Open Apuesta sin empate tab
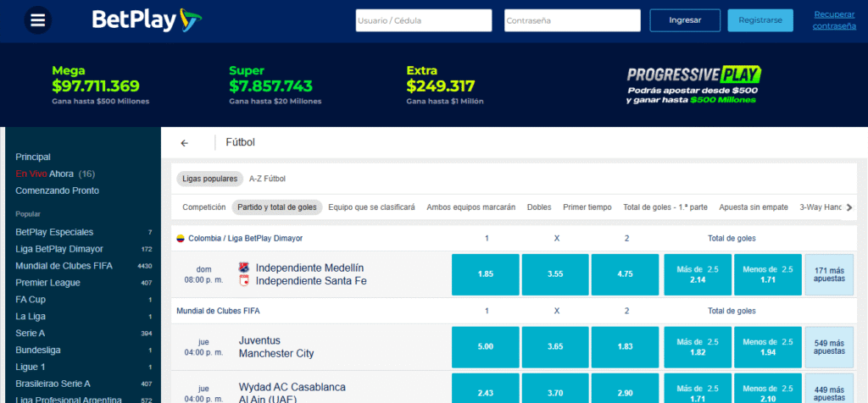Viewport: 868px width, 403px height. [x=754, y=207]
